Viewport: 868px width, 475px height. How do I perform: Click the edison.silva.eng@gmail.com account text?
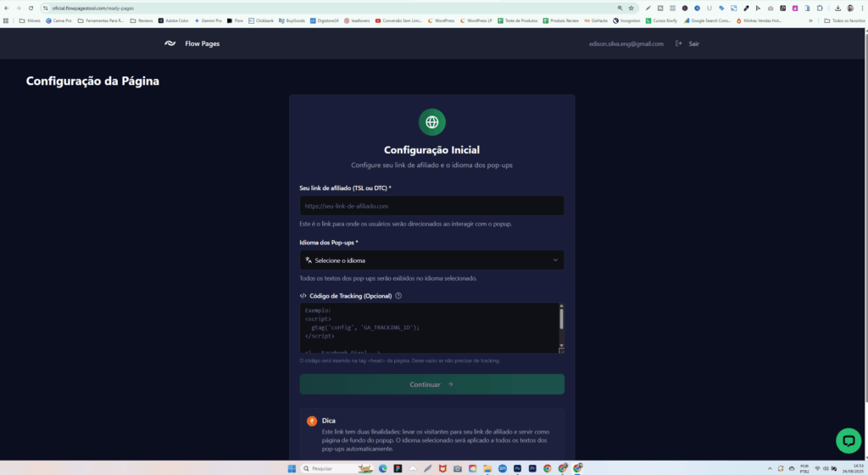(x=626, y=44)
